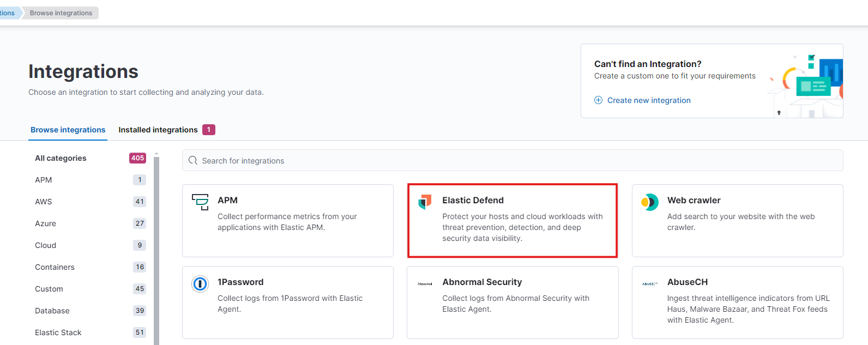Click the magnifier icon in search bar

click(192, 160)
